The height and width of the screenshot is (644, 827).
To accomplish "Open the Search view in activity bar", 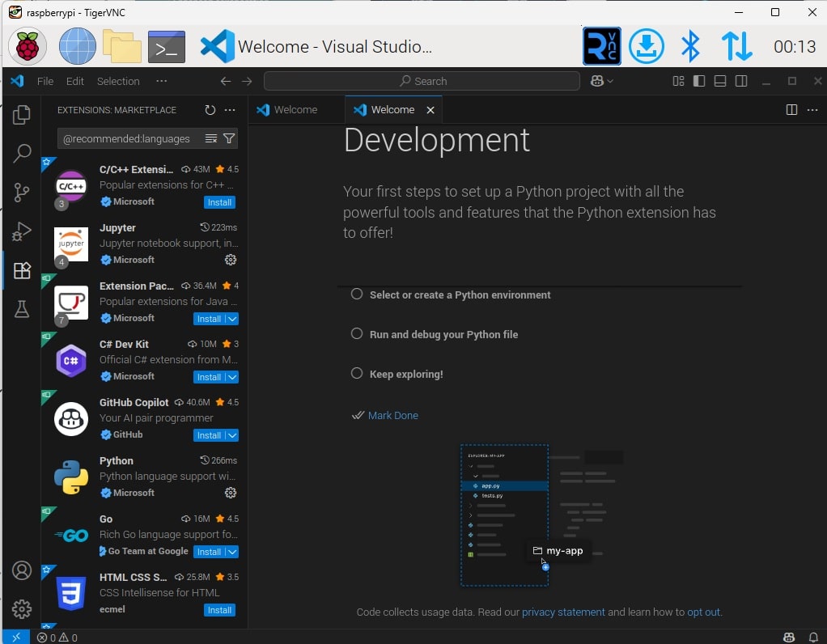I will [22, 154].
